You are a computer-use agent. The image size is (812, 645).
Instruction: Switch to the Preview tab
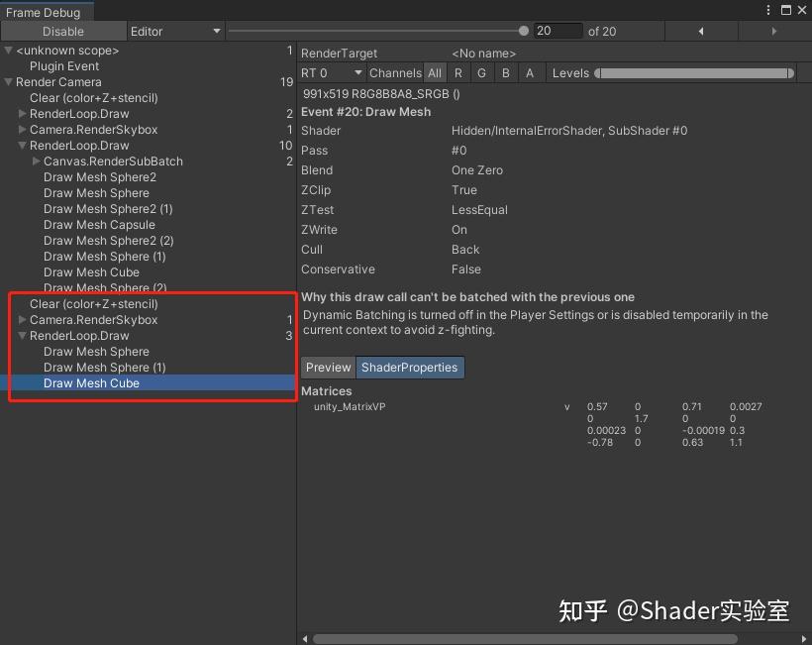coord(327,367)
